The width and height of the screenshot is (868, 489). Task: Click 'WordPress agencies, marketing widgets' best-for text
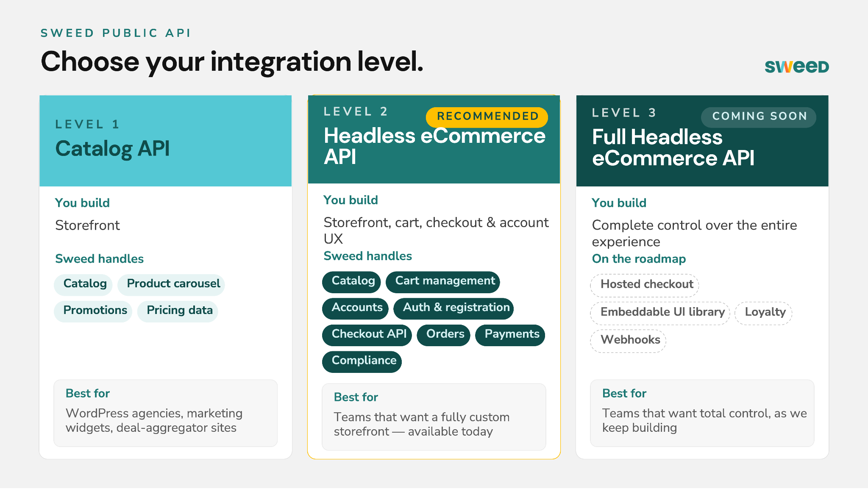pyautogui.click(x=154, y=421)
